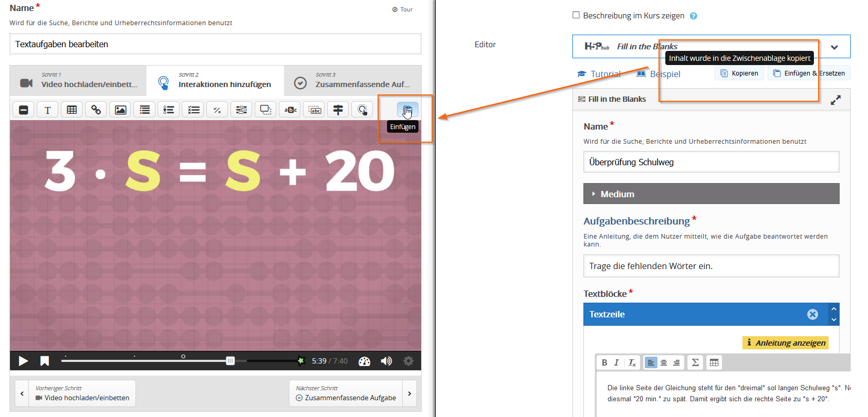Click the video progress slider handle
The height and width of the screenshot is (417, 868).
click(230, 361)
